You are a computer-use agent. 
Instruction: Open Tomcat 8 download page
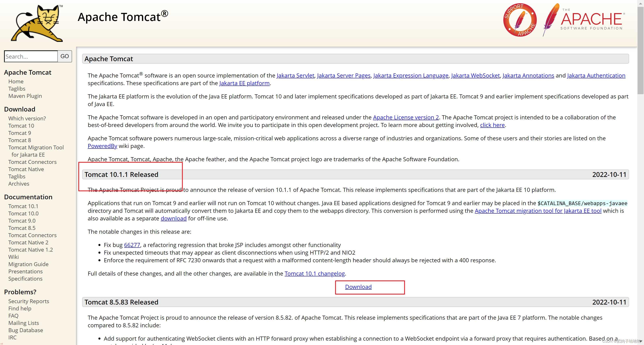(x=20, y=140)
